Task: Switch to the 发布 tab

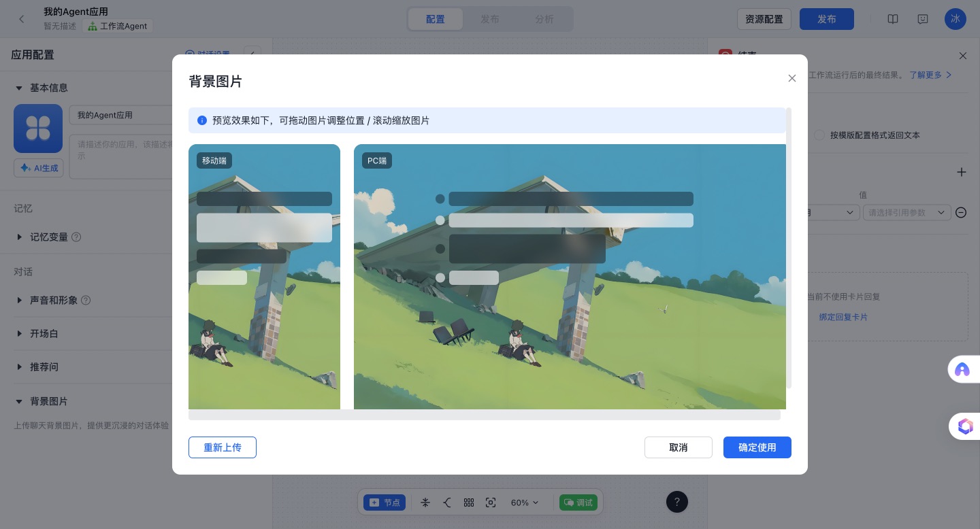Action: pos(490,19)
